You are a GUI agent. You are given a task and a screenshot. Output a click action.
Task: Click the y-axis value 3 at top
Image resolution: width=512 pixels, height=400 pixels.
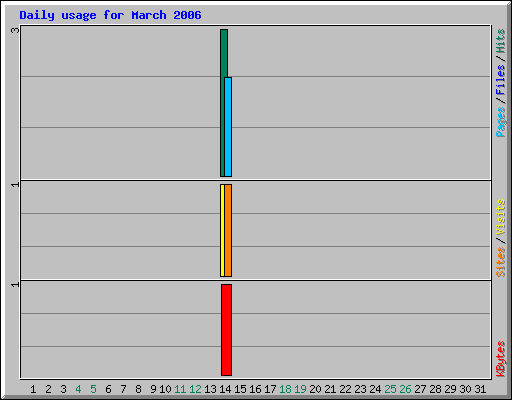(x=15, y=30)
